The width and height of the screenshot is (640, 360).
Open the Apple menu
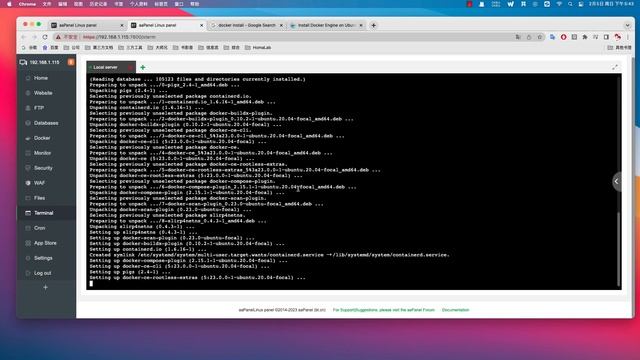click(x=9, y=4)
